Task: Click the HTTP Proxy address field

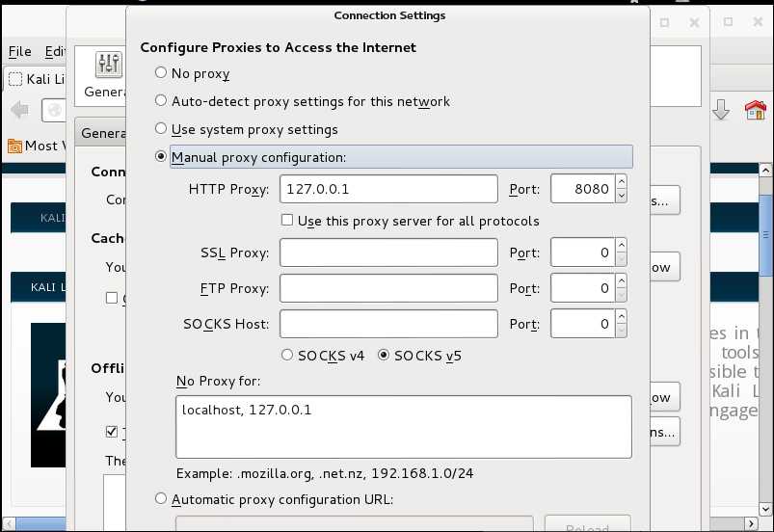Action: [x=388, y=189]
